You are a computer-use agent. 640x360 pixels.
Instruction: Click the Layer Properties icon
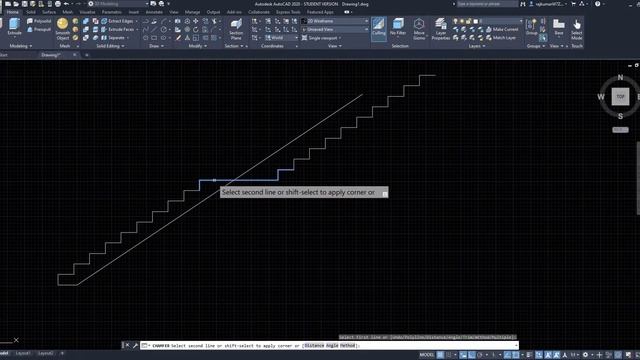[x=440, y=29]
